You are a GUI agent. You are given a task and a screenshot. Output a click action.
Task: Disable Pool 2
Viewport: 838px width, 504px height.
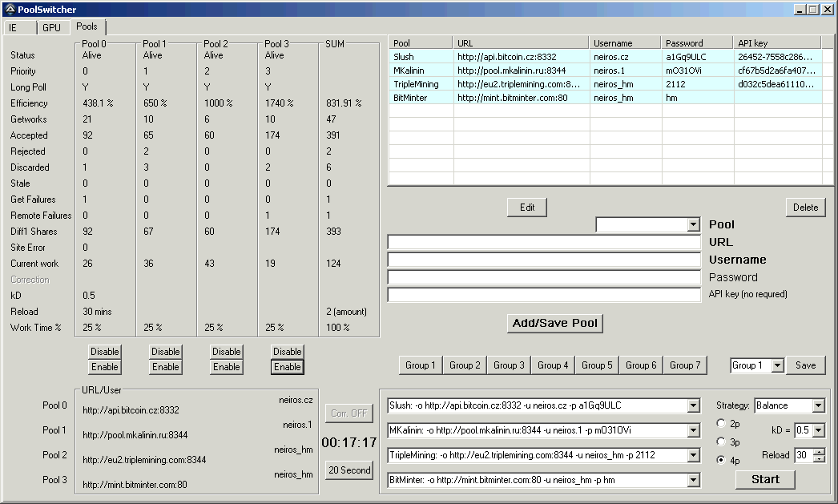click(227, 352)
